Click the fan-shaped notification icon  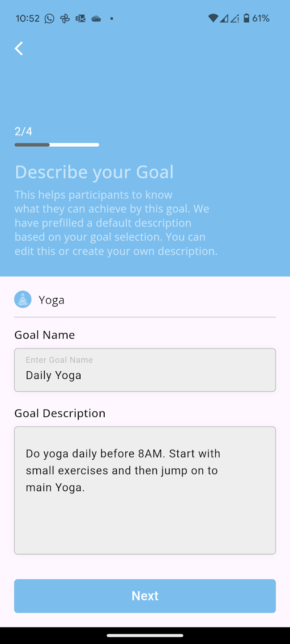pyautogui.click(x=65, y=18)
